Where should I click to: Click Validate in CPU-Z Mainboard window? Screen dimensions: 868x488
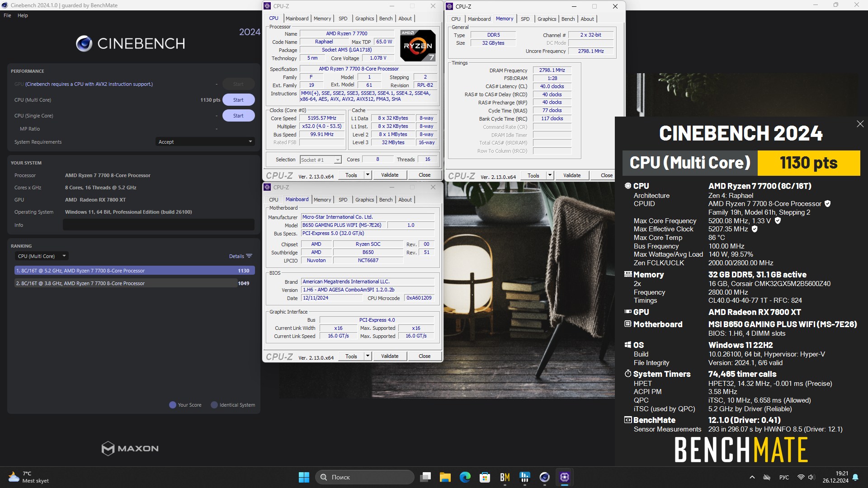pyautogui.click(x=390, y=356)
